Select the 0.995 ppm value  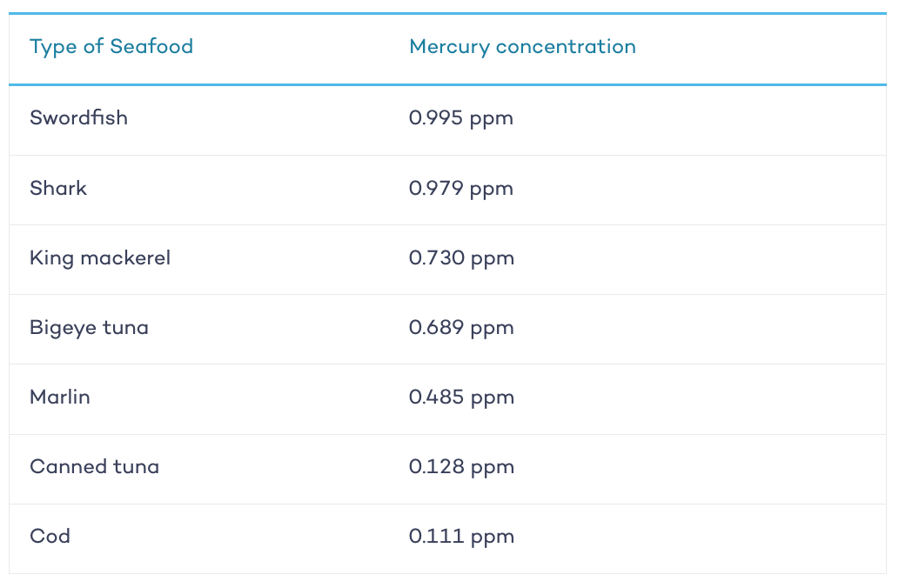tap(461, 118)
